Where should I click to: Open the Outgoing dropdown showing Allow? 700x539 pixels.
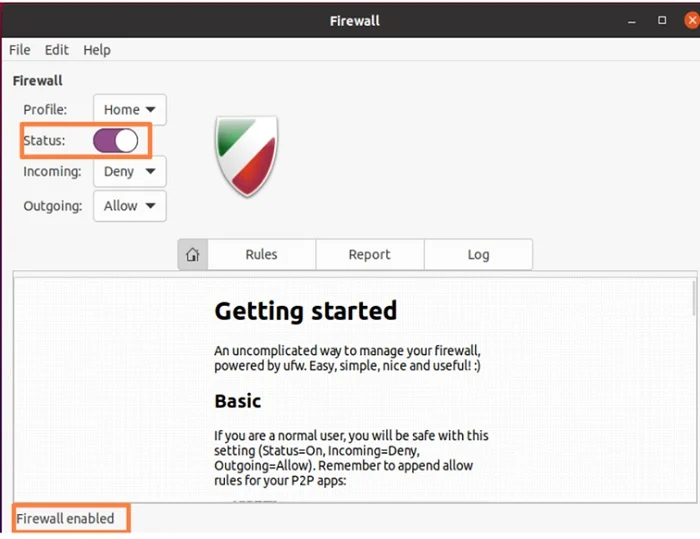point(130,206)
